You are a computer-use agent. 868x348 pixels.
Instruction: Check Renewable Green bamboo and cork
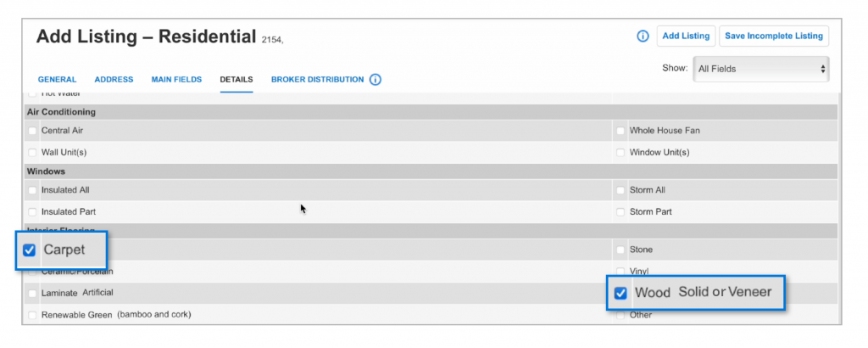tap(32, 315)
